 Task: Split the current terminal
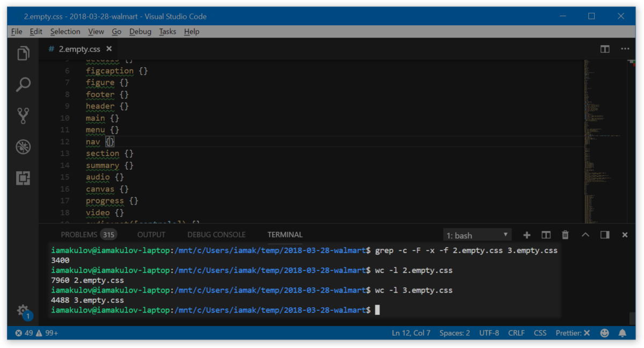(546, 235)
